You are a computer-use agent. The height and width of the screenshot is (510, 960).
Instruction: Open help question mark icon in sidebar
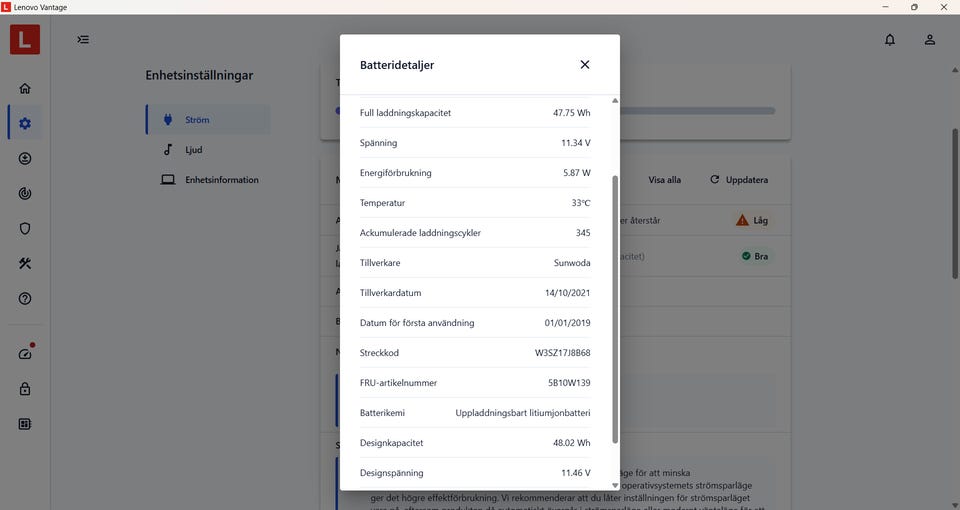point(25,298)
